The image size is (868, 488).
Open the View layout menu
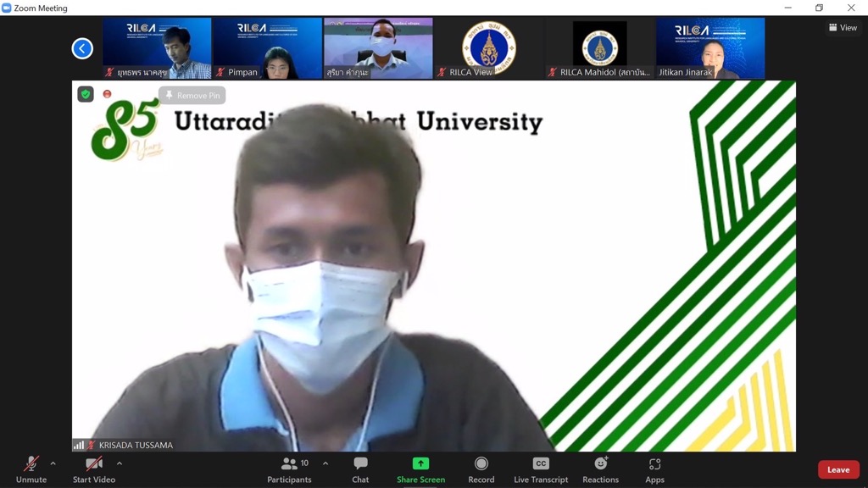tap(843, 28)
